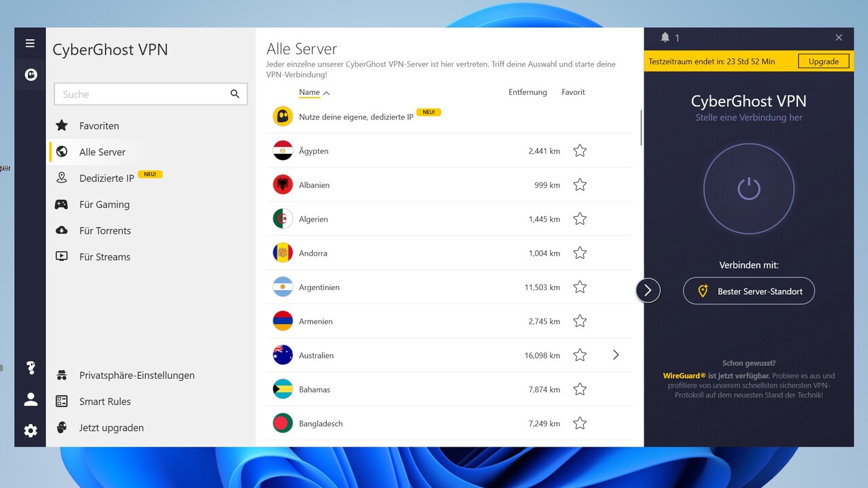This screenshot has height=488, width=868.
Task: Favorite the Ägypten server
Action: (580, 150)
